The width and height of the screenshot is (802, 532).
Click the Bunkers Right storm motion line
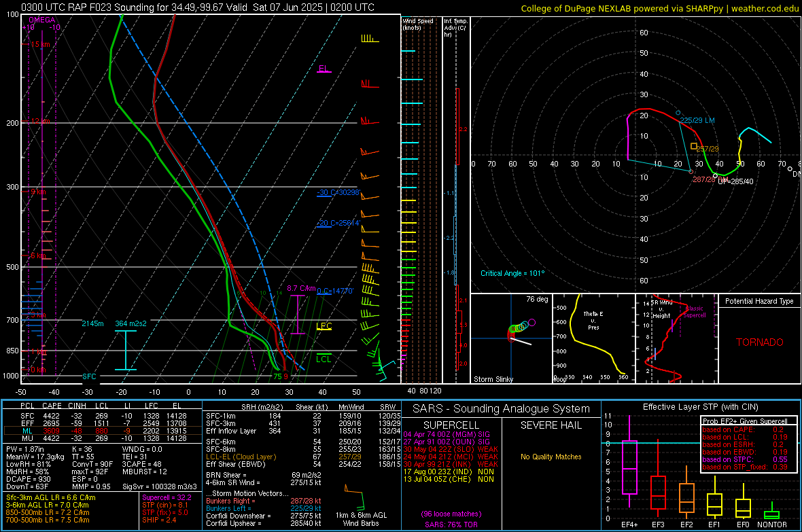tap(264, 501)
